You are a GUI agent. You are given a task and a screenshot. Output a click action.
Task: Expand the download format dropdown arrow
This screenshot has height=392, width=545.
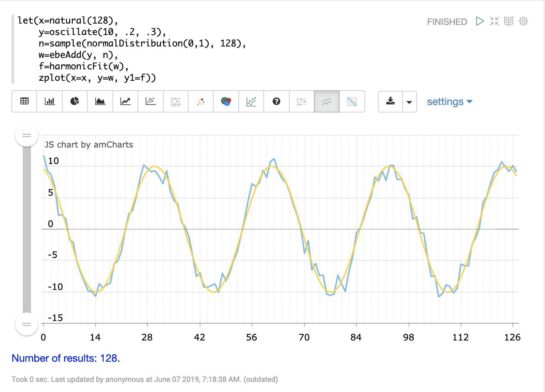click(409, 102)
